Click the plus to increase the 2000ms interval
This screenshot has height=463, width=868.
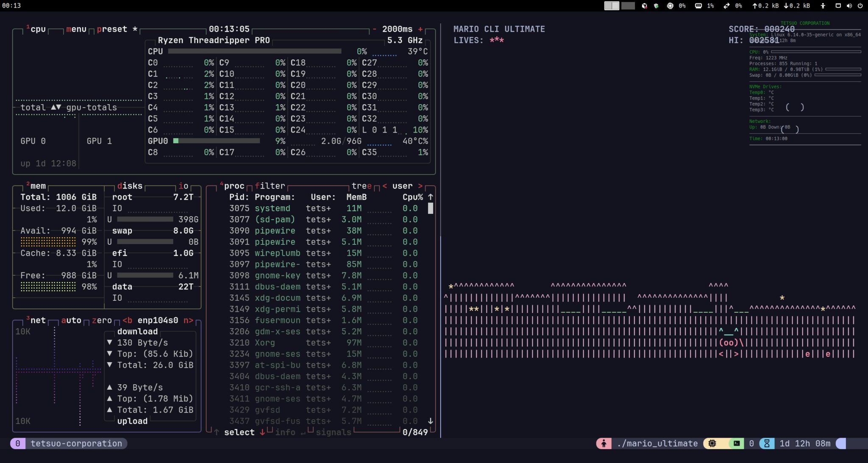(x=420, y=29)
